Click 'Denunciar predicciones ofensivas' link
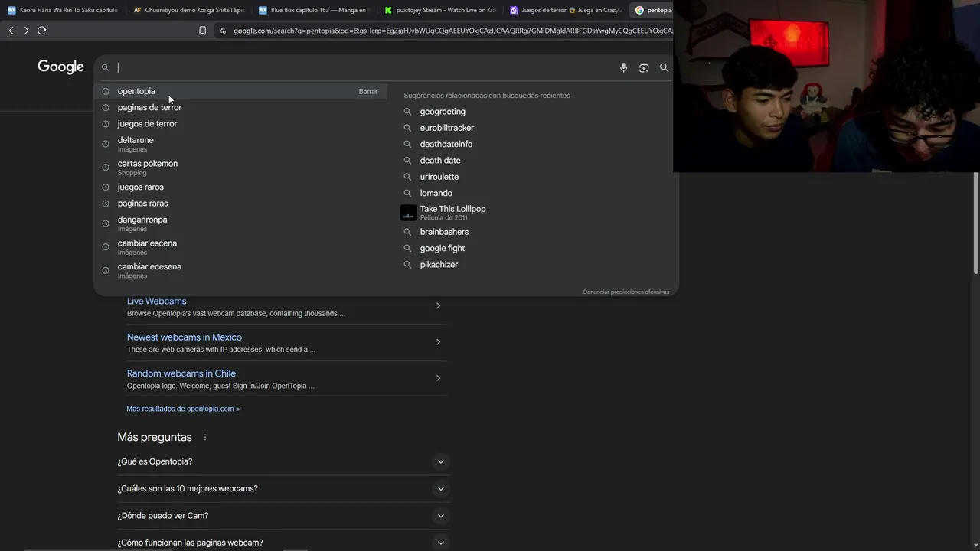The width and height of the screenshot is (980, 551). 626,292
